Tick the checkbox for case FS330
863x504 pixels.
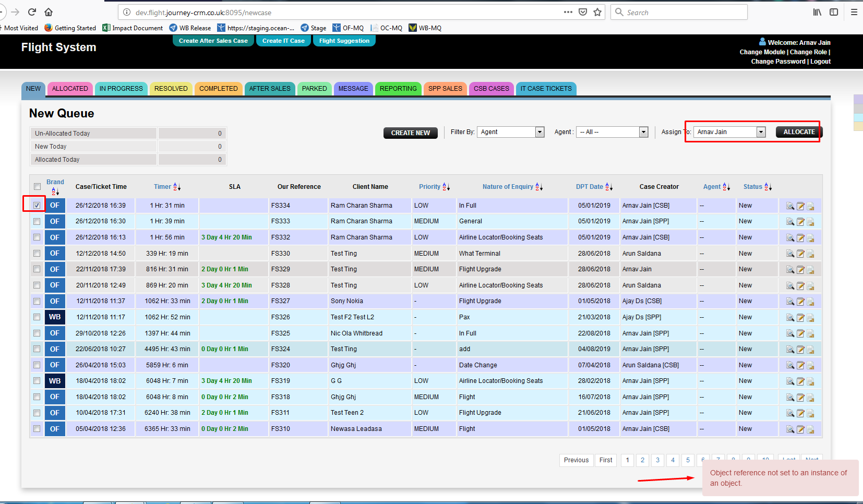tap(37, 254)
